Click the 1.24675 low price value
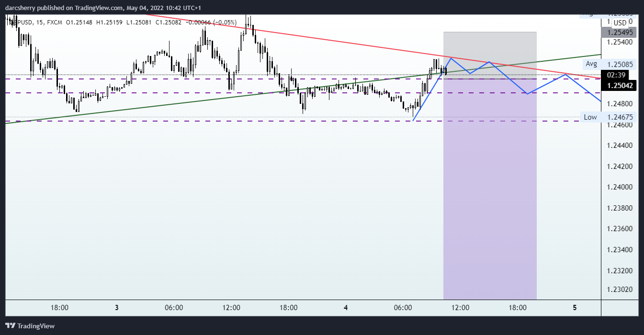This screenshot has height=335, width=644. 620,117
